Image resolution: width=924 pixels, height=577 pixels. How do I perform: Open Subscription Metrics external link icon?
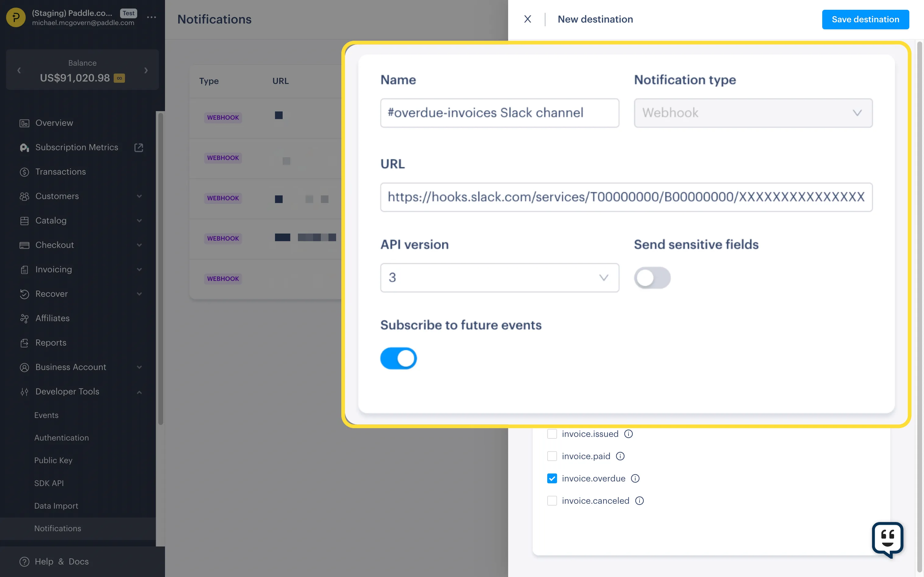(139, 148)
